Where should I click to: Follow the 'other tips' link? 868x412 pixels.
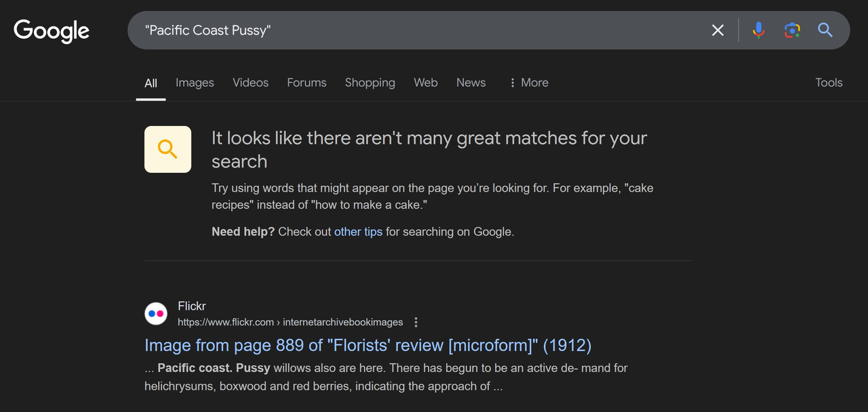click(x=358, y=232)
